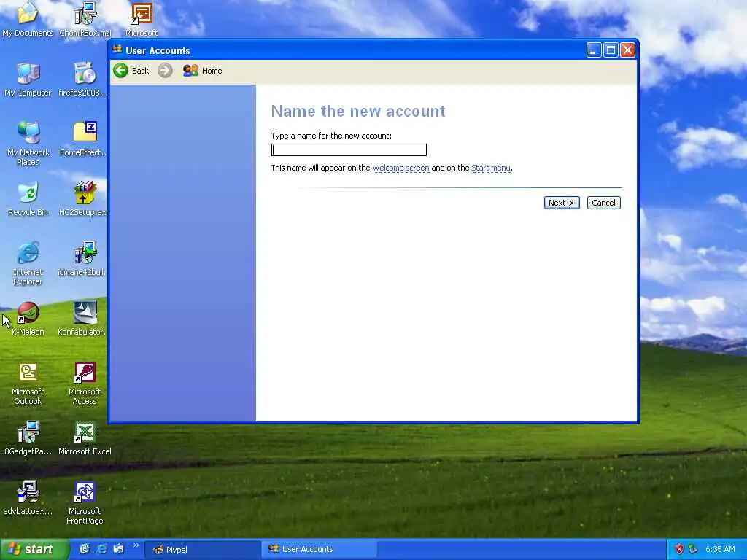Image resolution: width=747 pixels, height=560 pixels.
Task: Click Show Desktop Quick Launch icon
Action: pyautogui.click(x=118, y=549)
